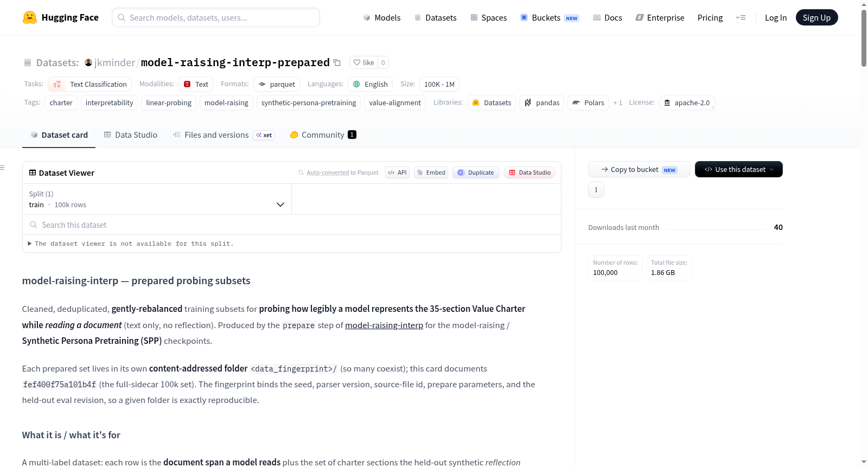868x467 pixels.
Task: Click the interpretability tag
Action: (x=109, y=103)
